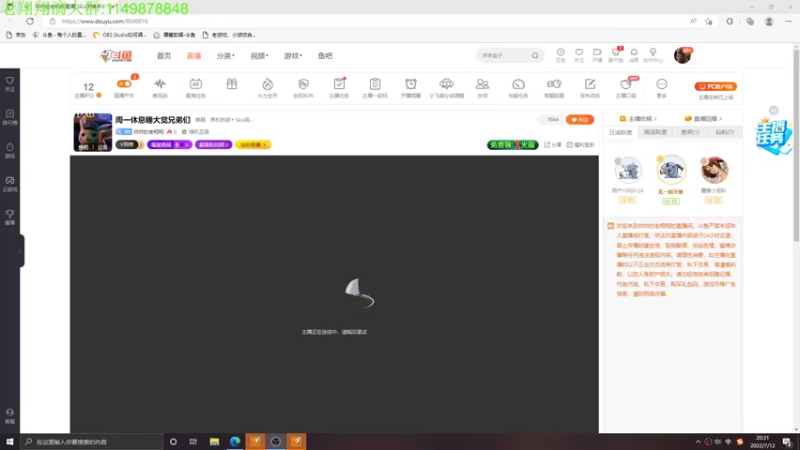800x450 pixels.
Task: Open the 关注 heart icon in left sidebar
Action: pos(10,84)
